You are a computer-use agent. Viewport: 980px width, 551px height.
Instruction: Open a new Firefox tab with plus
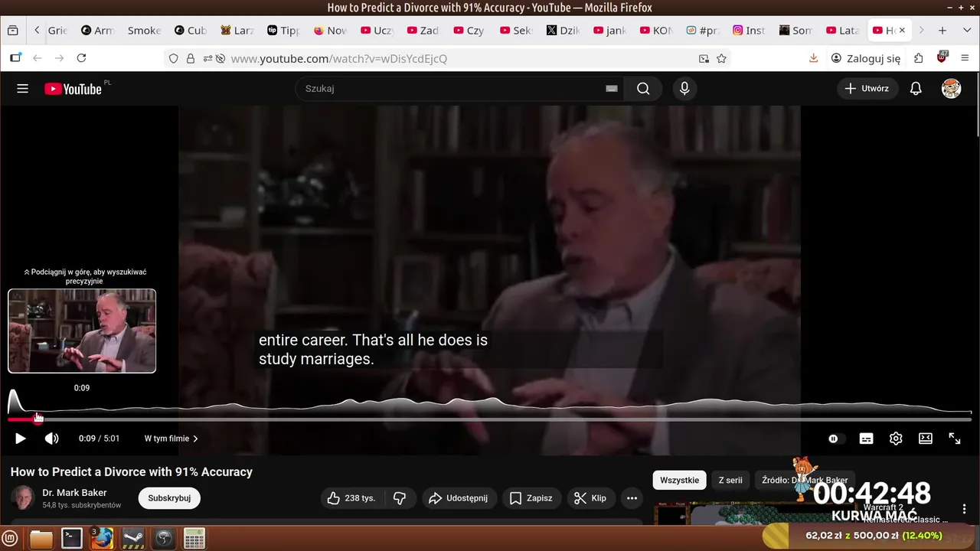[942, 31]
